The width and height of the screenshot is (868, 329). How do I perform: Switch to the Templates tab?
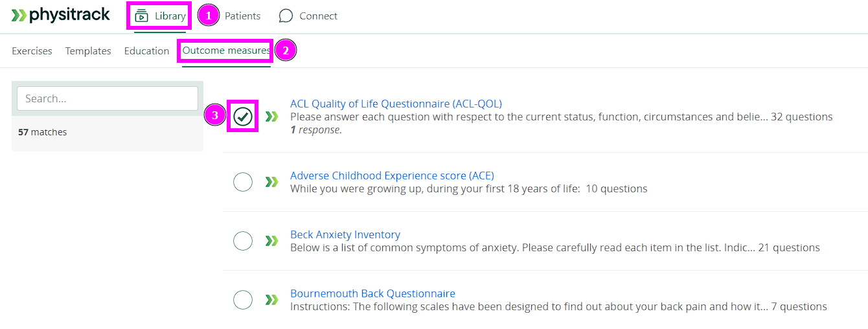pos(88,51)
